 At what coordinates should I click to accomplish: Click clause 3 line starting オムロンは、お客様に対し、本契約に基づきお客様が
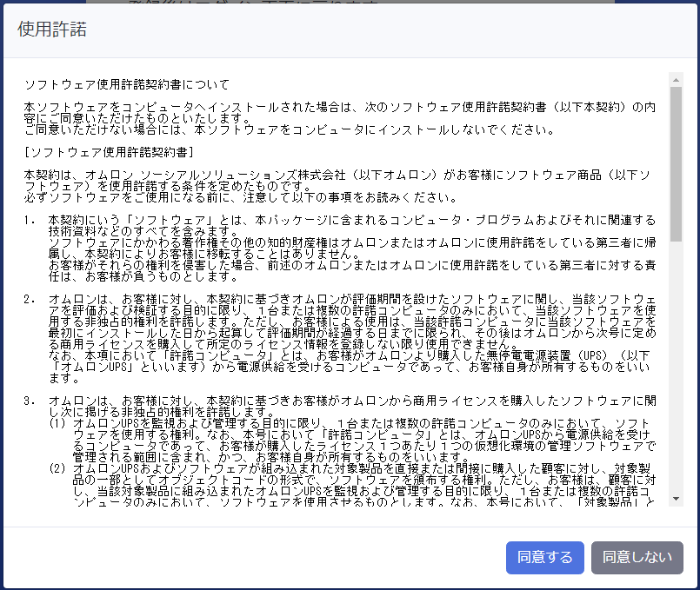[x=352, y=401]
